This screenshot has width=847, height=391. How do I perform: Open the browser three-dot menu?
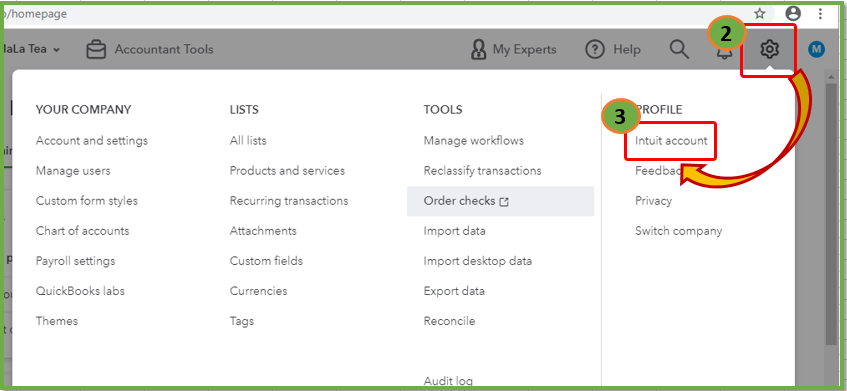pos(821,14)
